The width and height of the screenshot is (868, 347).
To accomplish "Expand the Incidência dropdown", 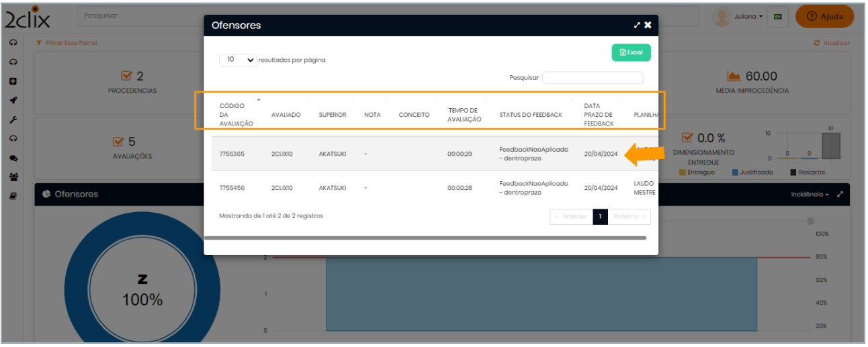I will [x=810, y=195].
